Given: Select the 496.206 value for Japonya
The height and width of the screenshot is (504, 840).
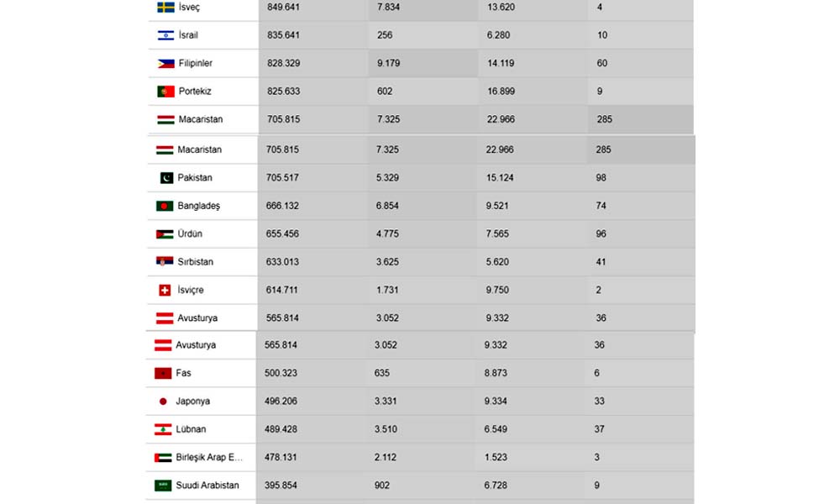Looking at the screenshot, I should pyautogui.click(x=281, y=402).
